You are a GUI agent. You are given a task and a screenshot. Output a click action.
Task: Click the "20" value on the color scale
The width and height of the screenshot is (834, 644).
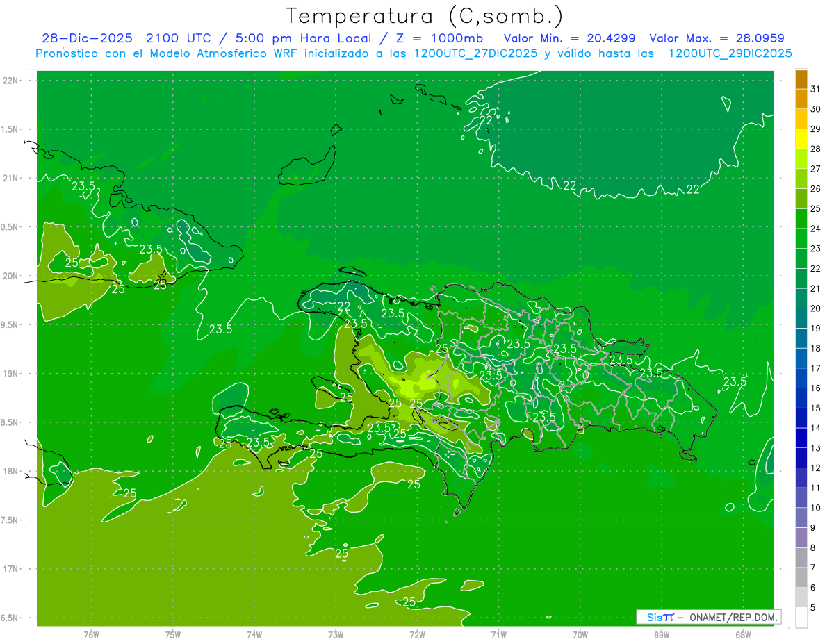pos(816,308)
